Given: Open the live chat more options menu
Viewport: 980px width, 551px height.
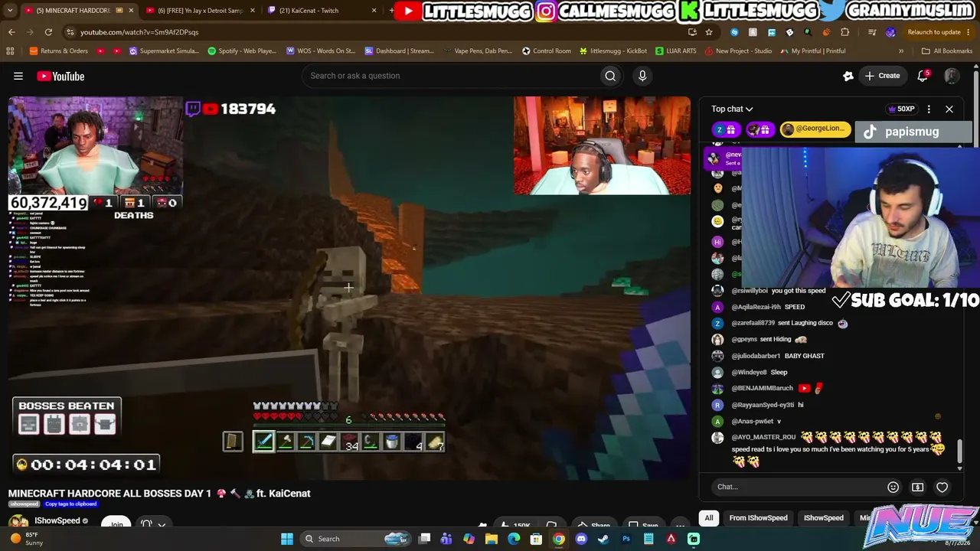Looking at the screenshot, I should point(929,109).
